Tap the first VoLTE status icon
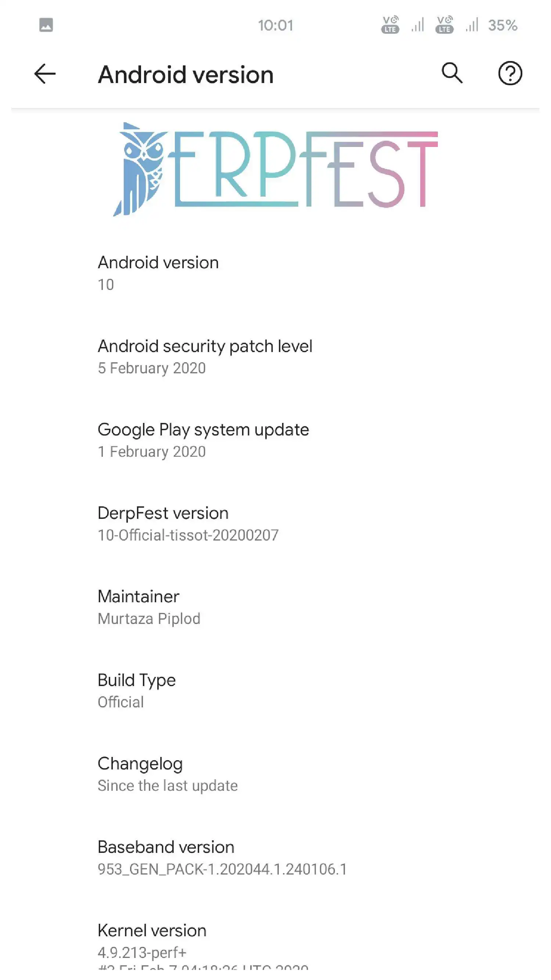This screenshot has width=551, height=980. pyautogui.click(x=390, y=25)
